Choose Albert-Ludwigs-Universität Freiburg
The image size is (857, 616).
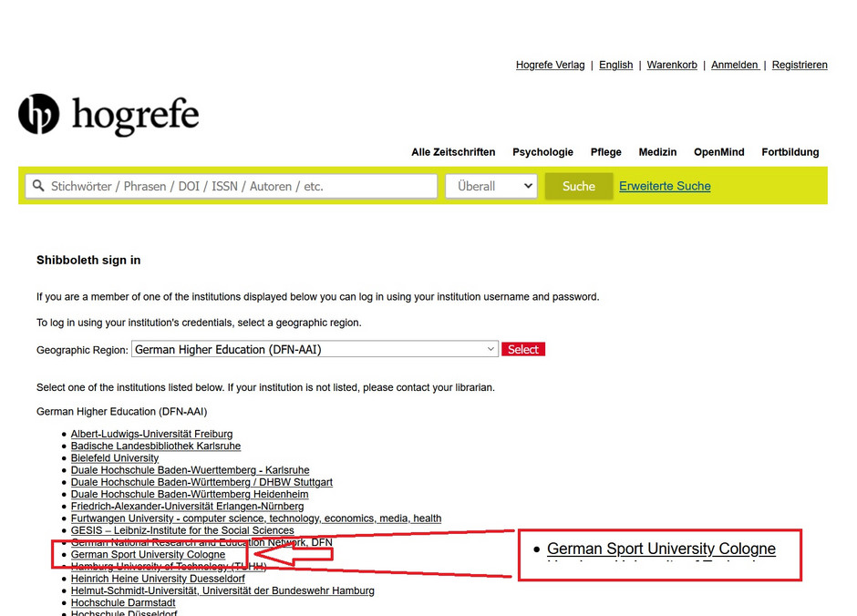151,434
